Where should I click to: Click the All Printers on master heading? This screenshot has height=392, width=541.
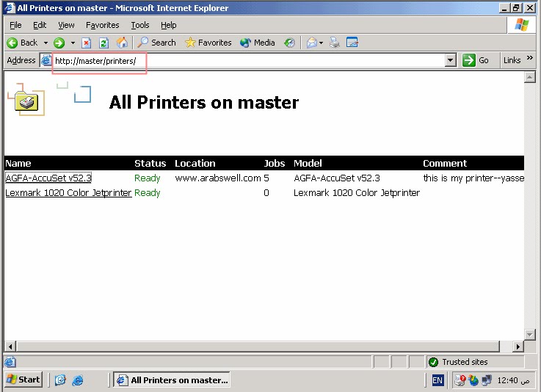tap(204, 103)
